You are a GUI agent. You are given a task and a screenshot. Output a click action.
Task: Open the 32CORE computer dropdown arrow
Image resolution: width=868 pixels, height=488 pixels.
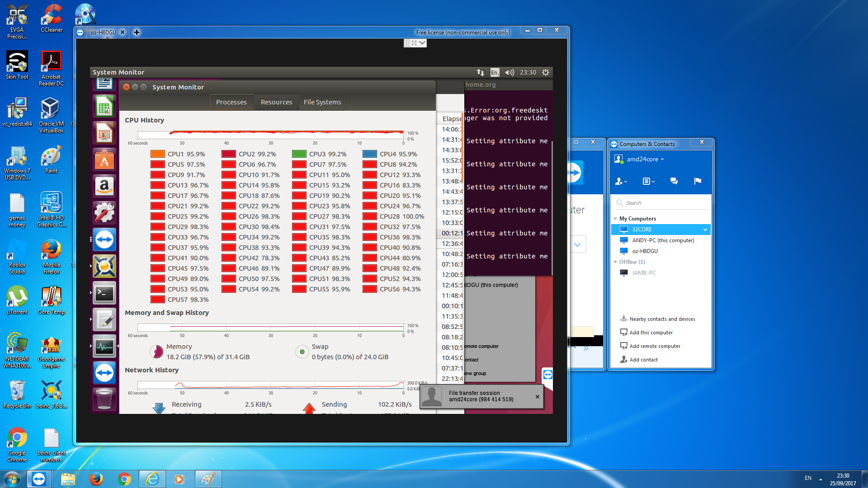705,230
